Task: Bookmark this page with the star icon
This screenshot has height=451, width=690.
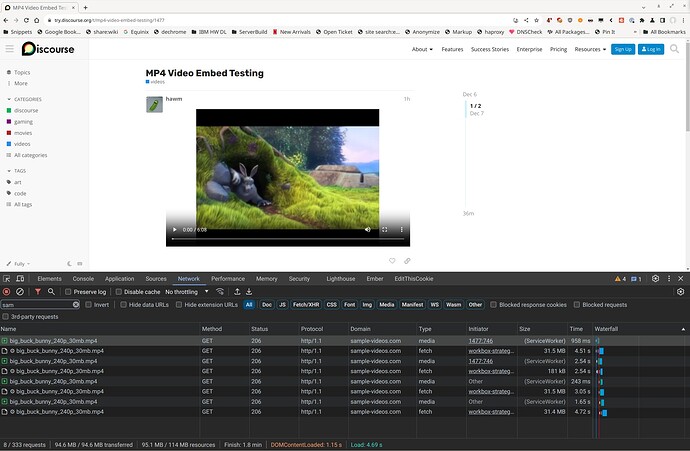Action: tap(536, 20)
